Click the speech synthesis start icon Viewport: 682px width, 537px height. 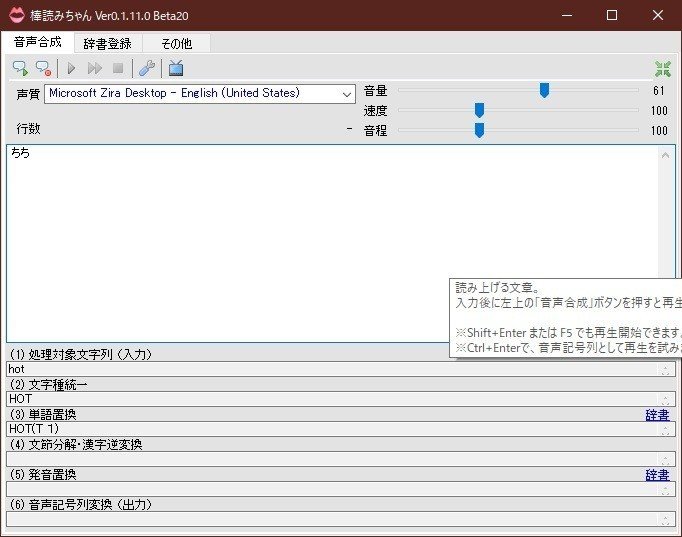tap(20, 68)
